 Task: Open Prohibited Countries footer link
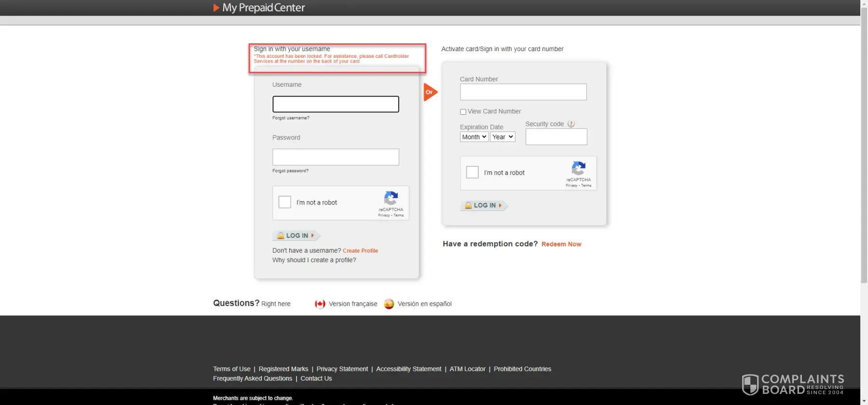click(523, 369)
